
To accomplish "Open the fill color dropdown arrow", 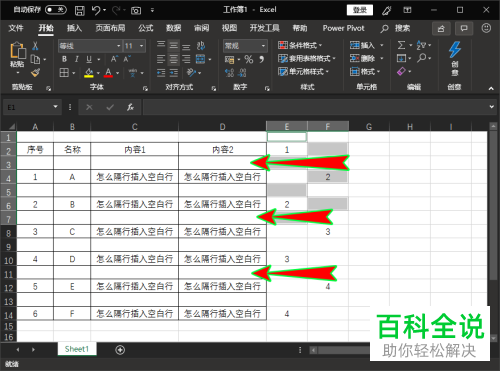I will (x=98, y=73).
